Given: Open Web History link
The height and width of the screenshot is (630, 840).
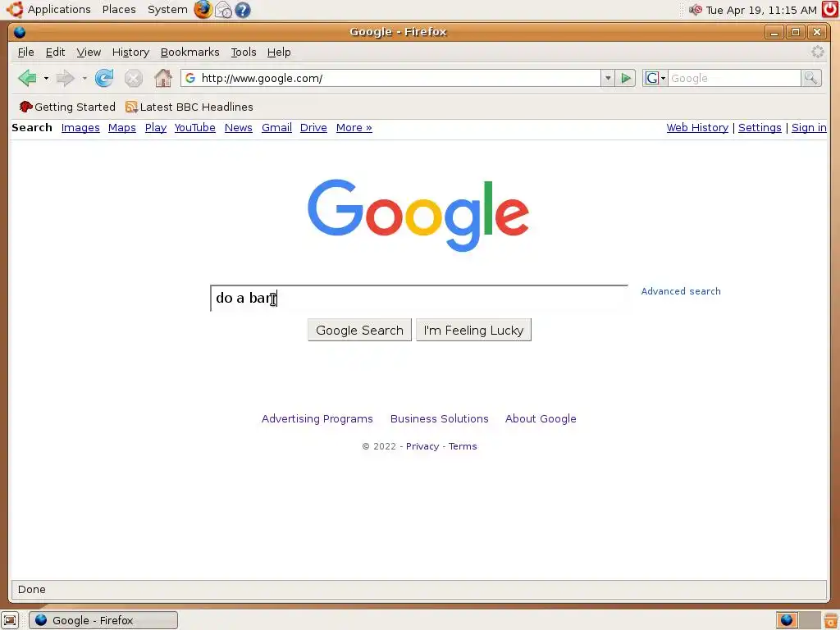Looking at the screenshot, I should 697,127.
